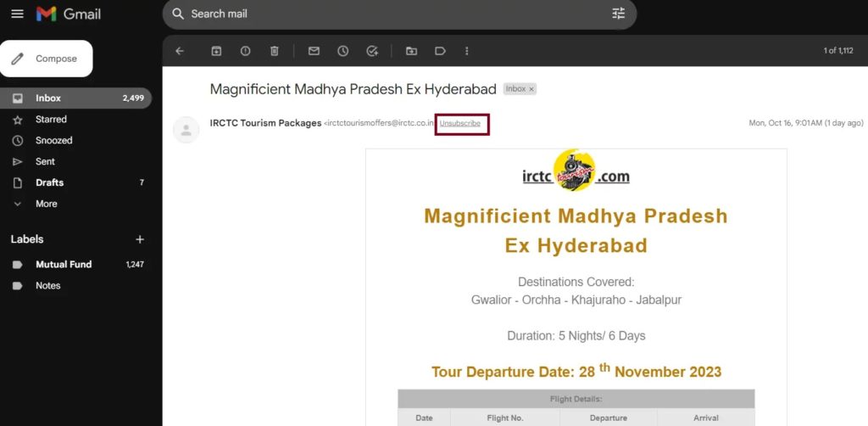Click the 'Date' table header
The height and width of the screenshot is (426, 868).
pos(424,418)
